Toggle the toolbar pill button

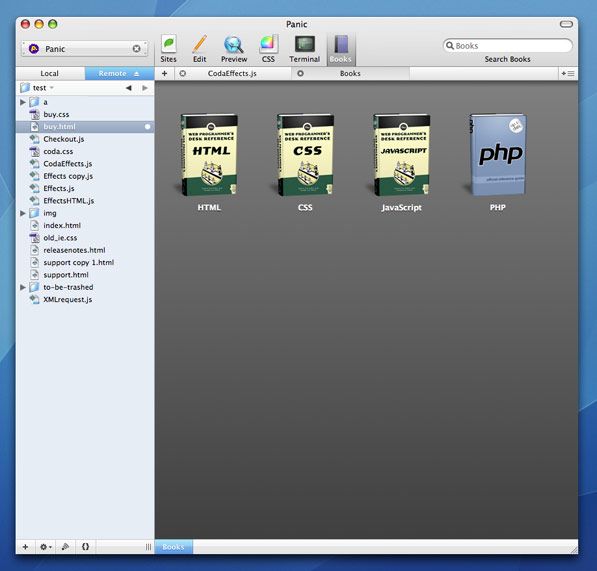(566, 24)
